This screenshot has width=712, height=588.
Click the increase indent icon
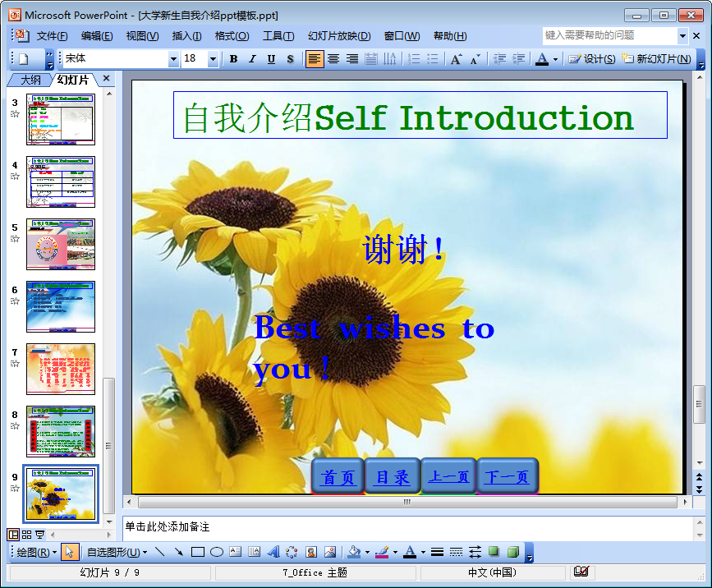[518, 59]
